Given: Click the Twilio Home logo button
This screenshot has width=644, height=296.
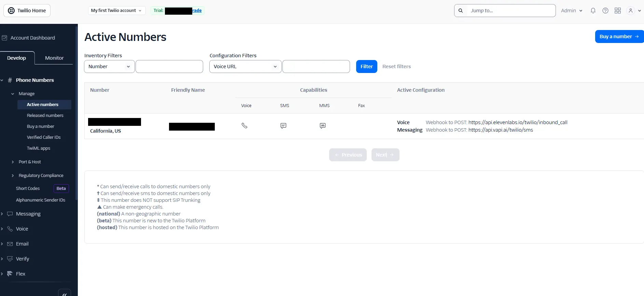Looking at the screenshot, I should point(27,11).
